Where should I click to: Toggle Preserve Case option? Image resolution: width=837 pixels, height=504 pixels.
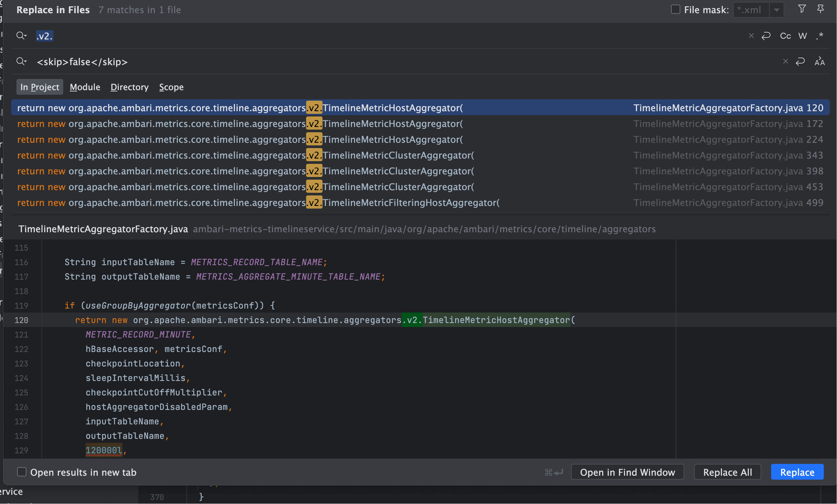click(820, 62)
